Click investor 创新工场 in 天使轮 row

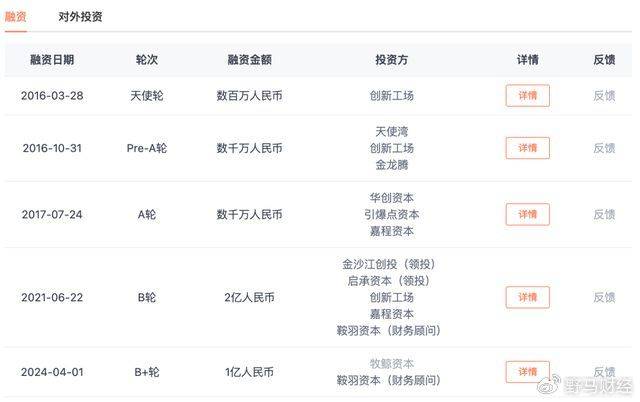391,96
